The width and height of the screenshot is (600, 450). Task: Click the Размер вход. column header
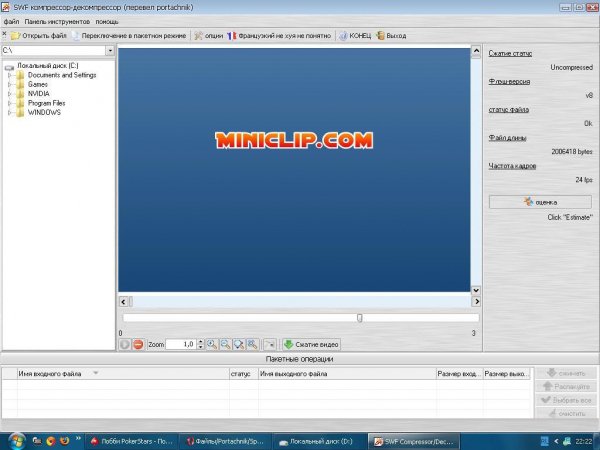[460, 374]
